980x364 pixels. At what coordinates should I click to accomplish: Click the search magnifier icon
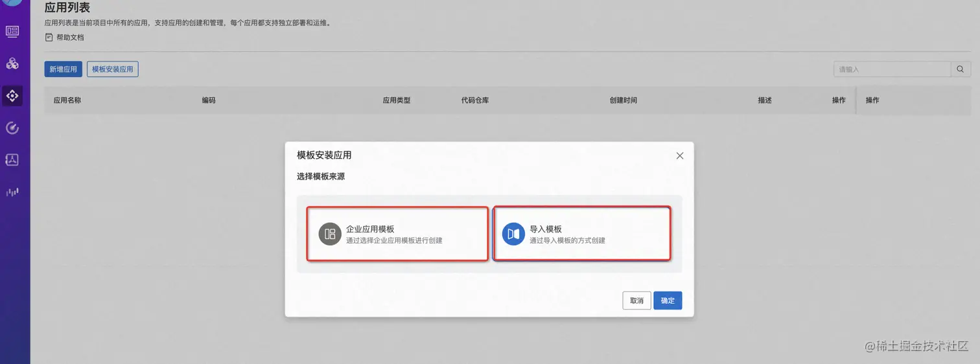tap(961, 69)
